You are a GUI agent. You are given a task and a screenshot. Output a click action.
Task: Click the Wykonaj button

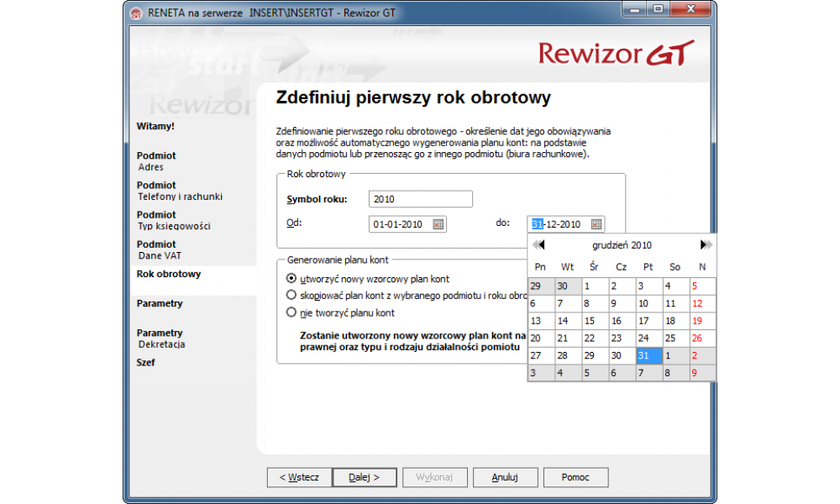tap(434, 477)
